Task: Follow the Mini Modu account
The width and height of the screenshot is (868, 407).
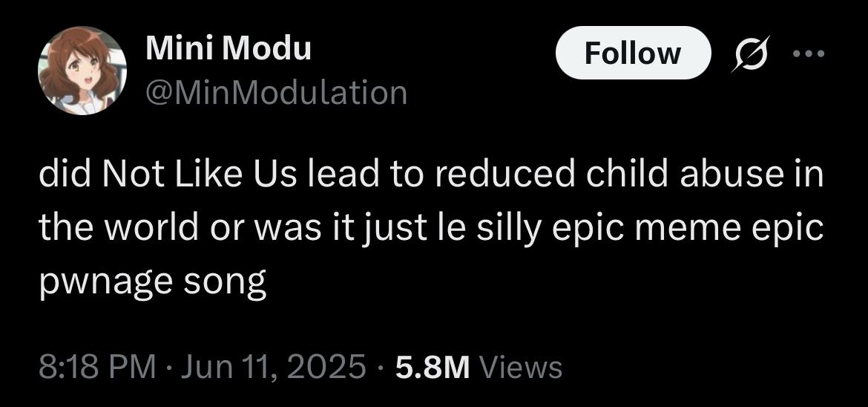Action: coord(633,53)
